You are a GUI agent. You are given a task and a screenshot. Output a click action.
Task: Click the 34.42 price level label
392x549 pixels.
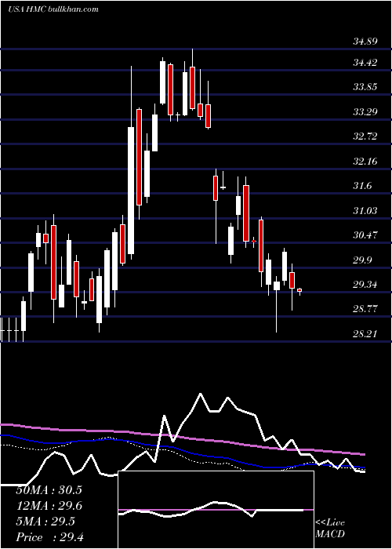pyautogui.click(x=365, y=63)
